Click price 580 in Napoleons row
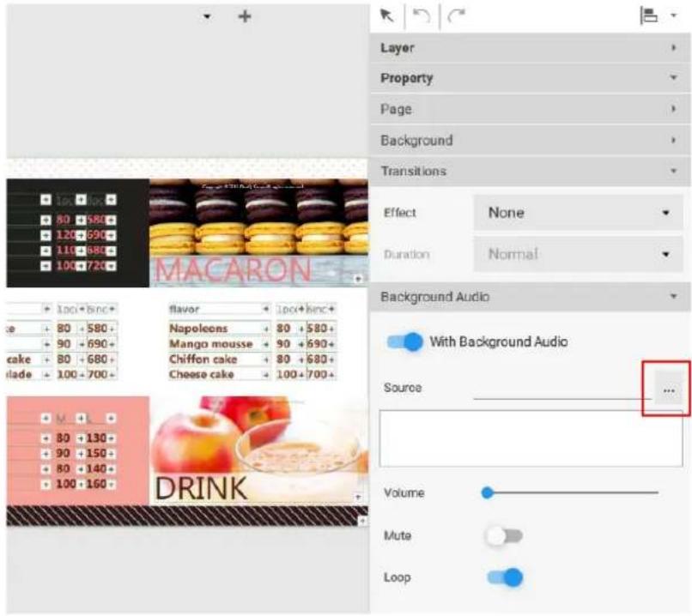The width and height of the screenshot is (692, 616). pos(318,329)
